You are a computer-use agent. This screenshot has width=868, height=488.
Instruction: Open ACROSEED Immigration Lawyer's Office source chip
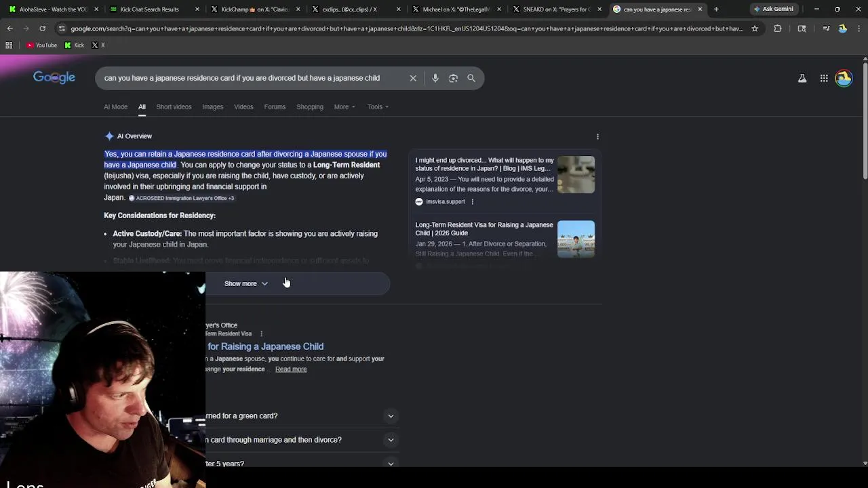[181, 198]
